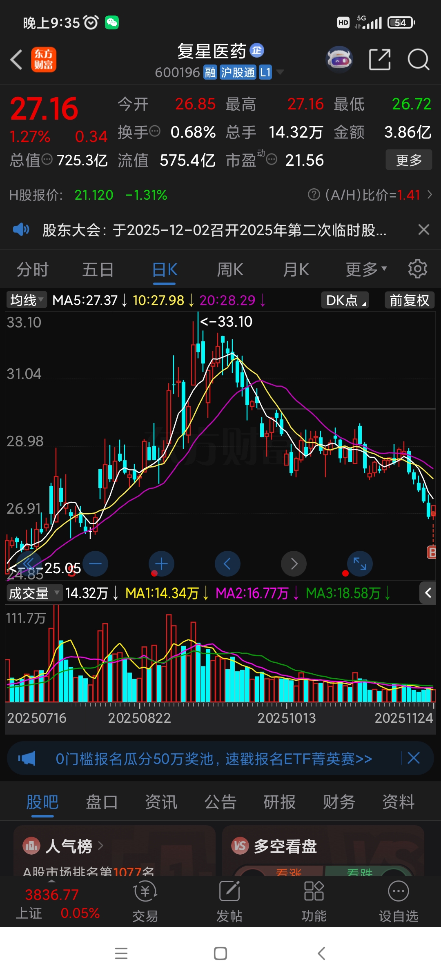Screen dimensions: 441x980
Task: Dismiss the 股东大会 announcement bar
Action: (424, 230)
